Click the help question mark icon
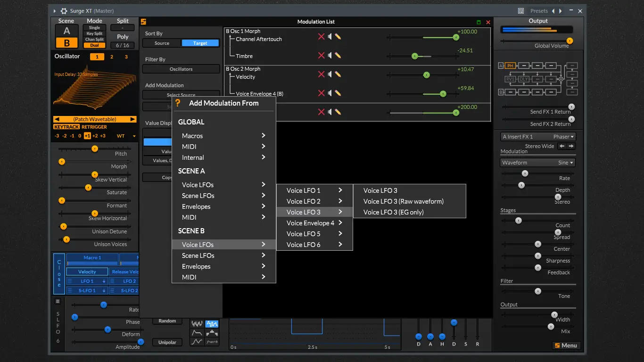Screen dimensions: 644x362 click(x=178, y=103)
